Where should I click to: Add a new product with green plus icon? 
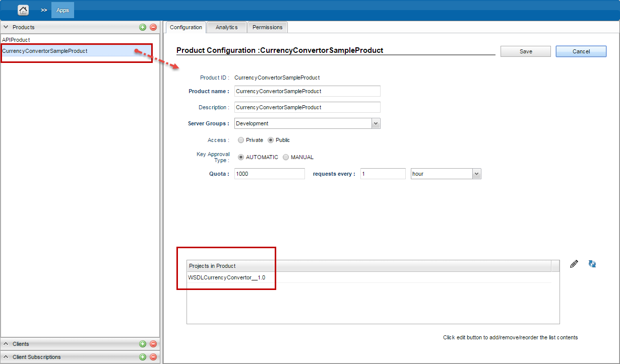pyautogui.click(x=143, y=27)
